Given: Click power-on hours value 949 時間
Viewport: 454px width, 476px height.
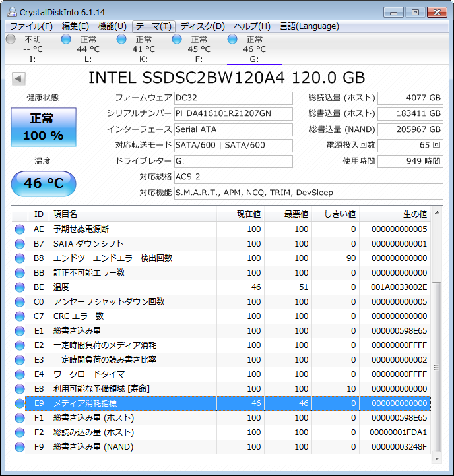Looking at the screenshot, I should pos(410,162).
